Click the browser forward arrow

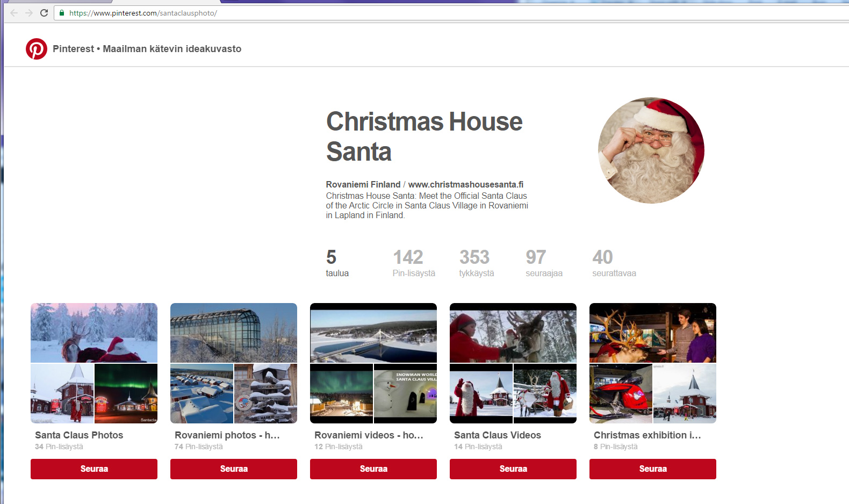tap(29, 13)
